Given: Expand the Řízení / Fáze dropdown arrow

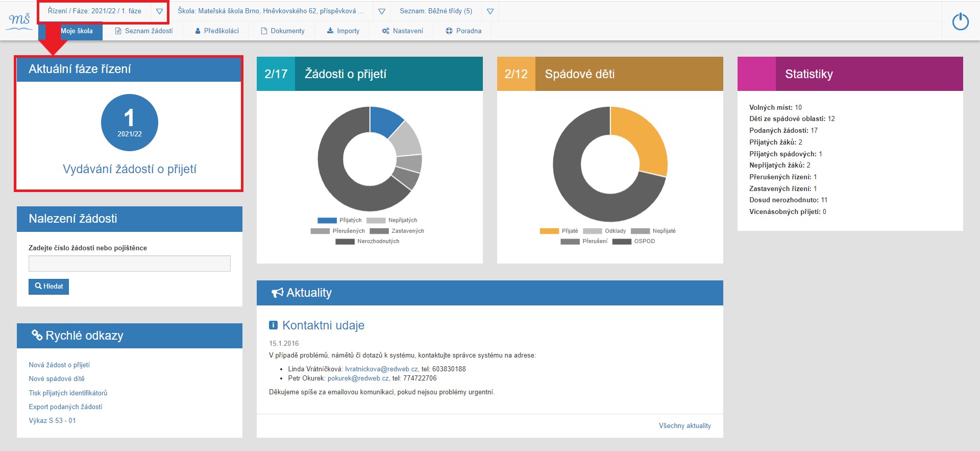Looking at the screenshot, I should coord(159,11).
